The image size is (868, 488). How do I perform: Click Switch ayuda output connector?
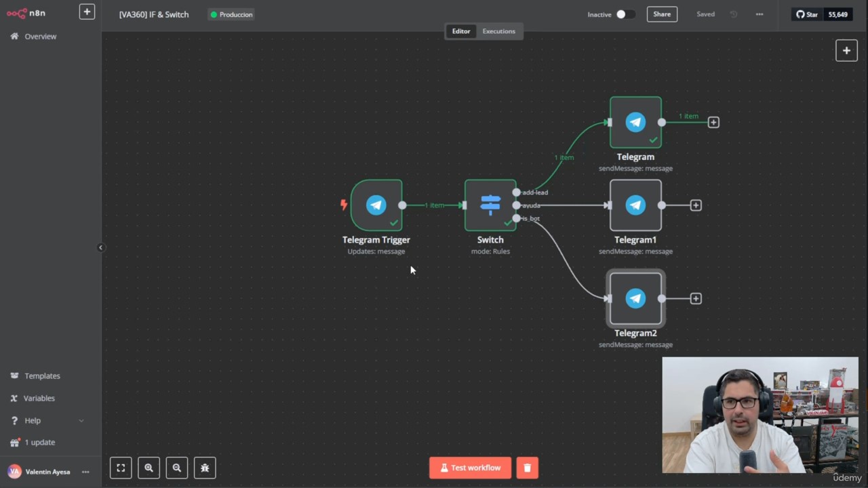517,205
